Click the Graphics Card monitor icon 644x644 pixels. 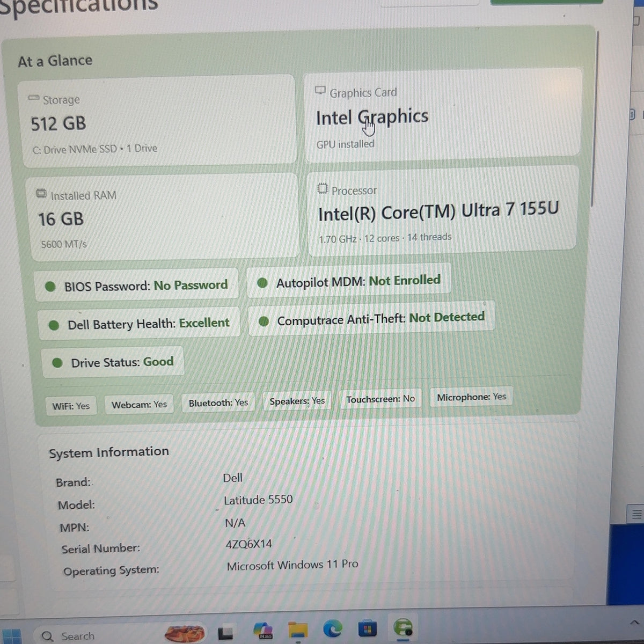click(320, 91)
